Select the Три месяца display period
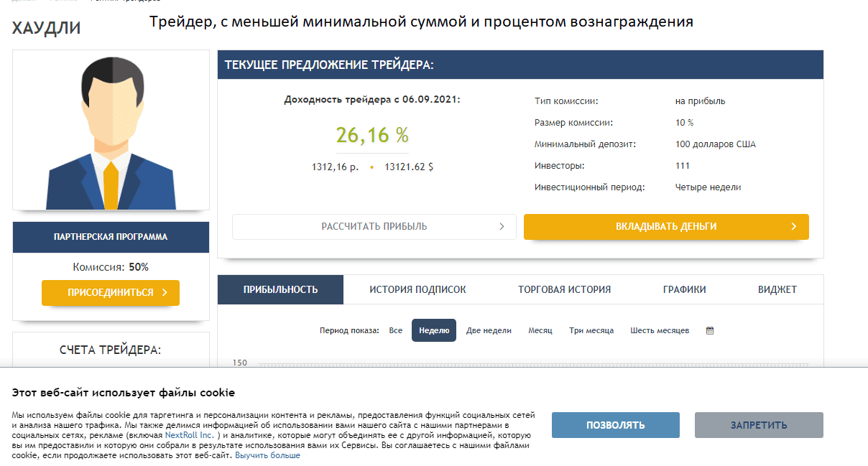This screenshot has height=466, width=868. click(591, 330)
